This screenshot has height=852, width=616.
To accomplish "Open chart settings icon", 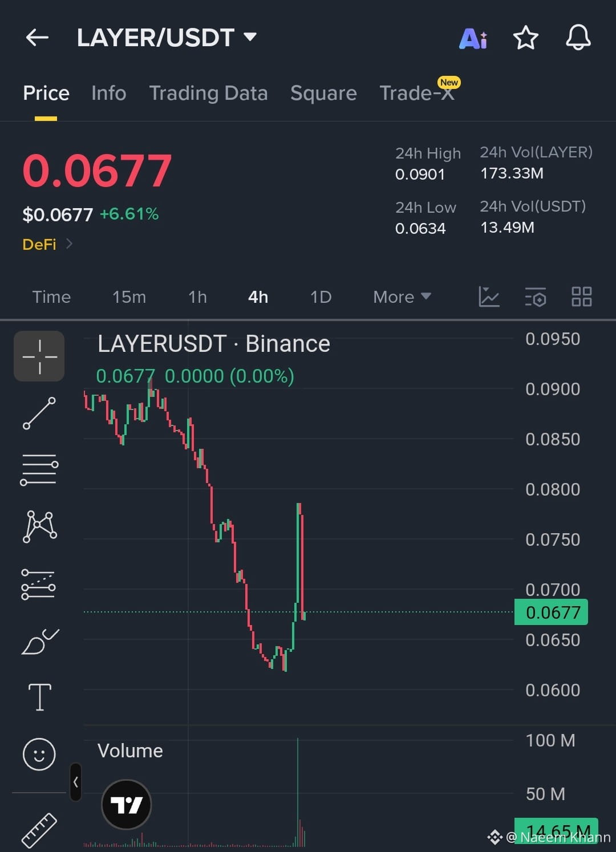I will pos(535,297).
